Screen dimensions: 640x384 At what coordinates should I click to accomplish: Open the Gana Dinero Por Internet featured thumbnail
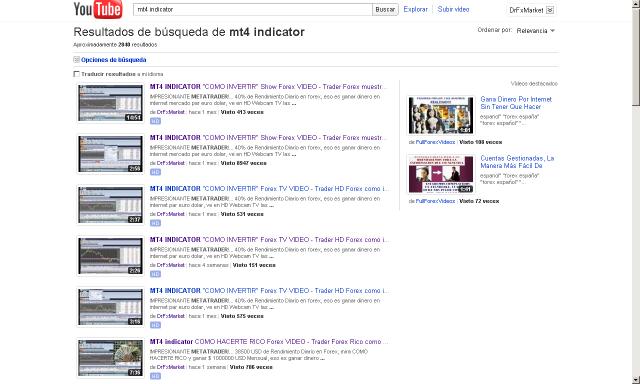point(441,115)
